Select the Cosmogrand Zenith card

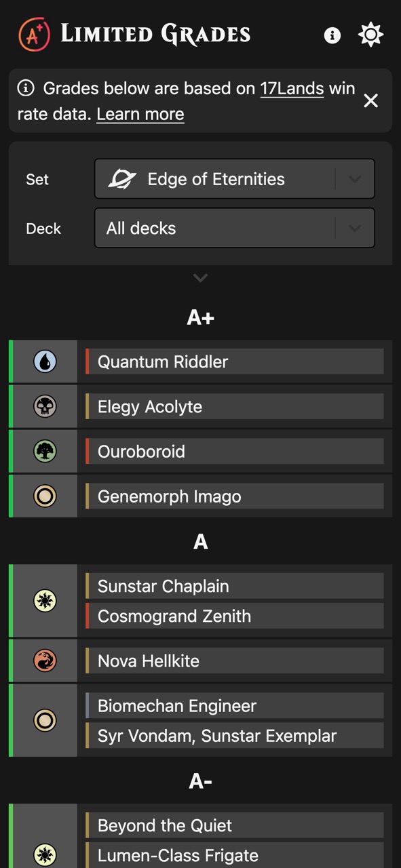point(235,616)
